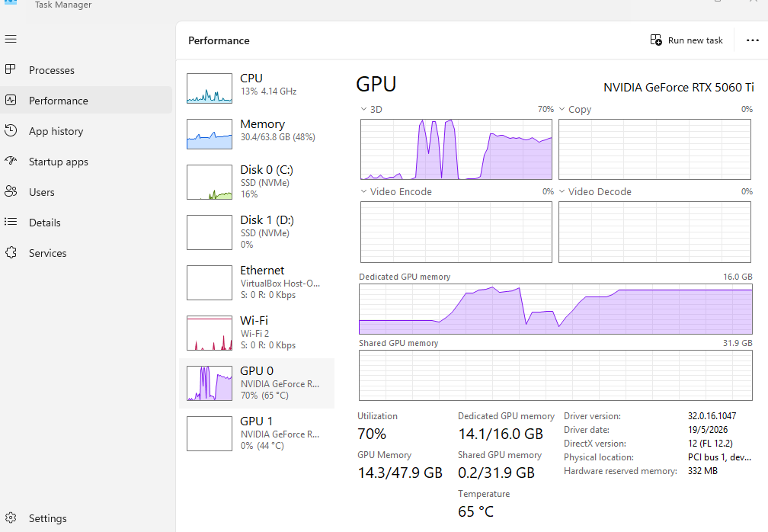The height and width of the screenshot is (532, 768).
Task: Click the 70% Utilization value
Action: 372,434
